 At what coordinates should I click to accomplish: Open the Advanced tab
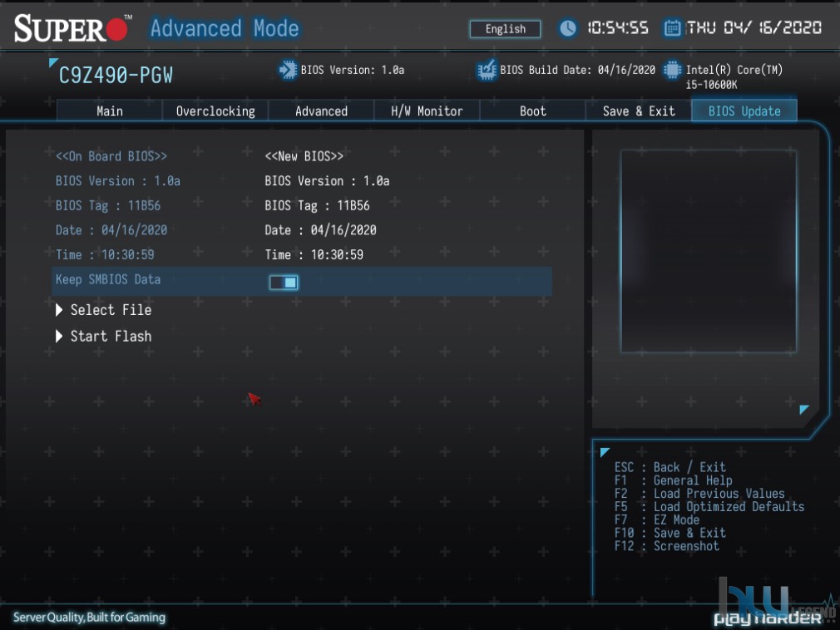[x=321, y=111]
